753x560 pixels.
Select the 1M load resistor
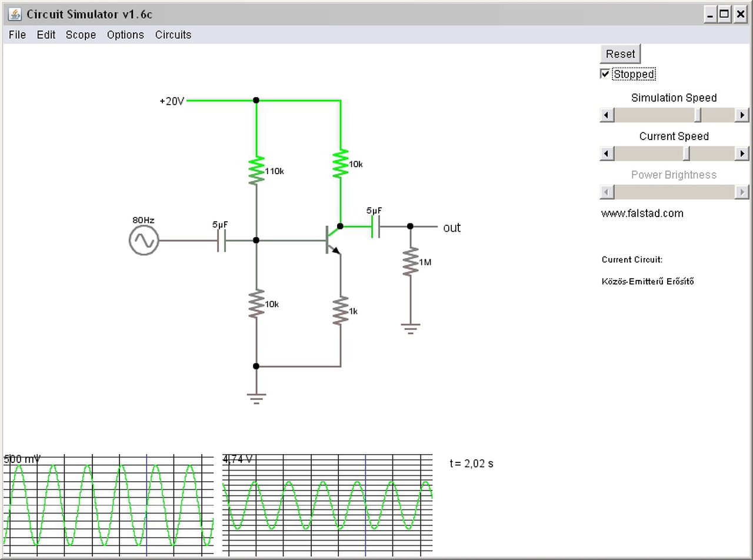pyautogui.click(x=410, y=262)
